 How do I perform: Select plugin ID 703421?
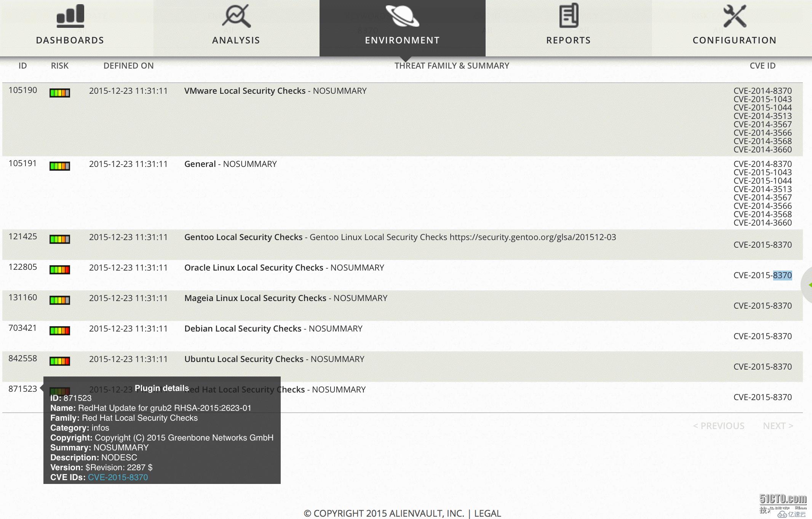point(23,328)
